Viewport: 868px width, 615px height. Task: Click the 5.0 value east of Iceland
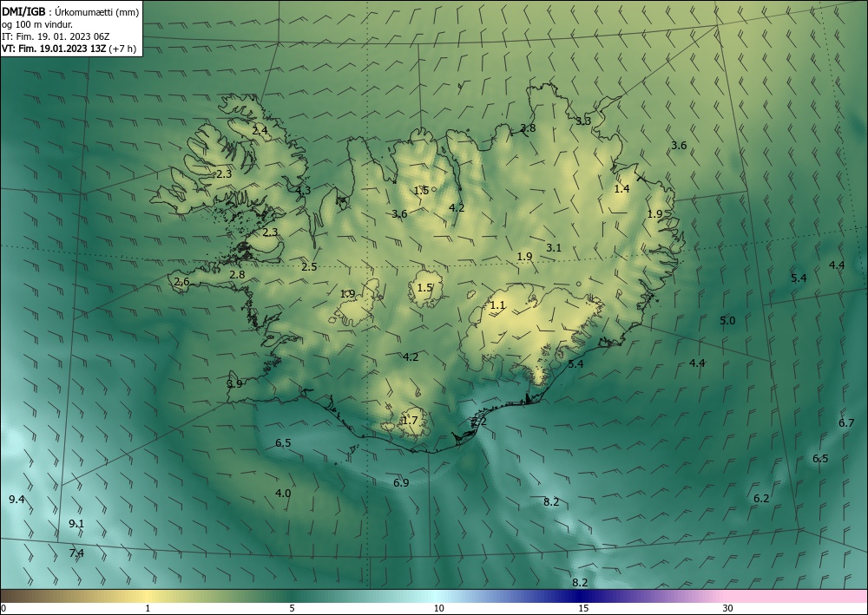click(x=727, y=321)
